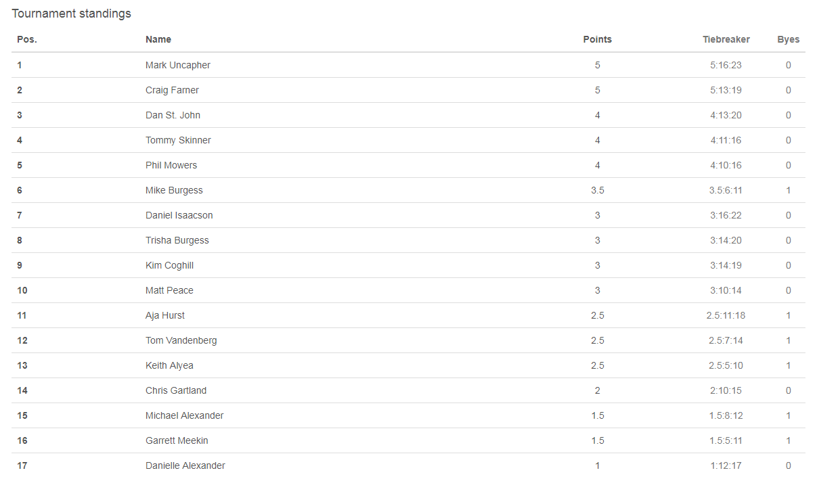Click the Name column header
The width and height of the screenshot is (819, 504).
158,39
